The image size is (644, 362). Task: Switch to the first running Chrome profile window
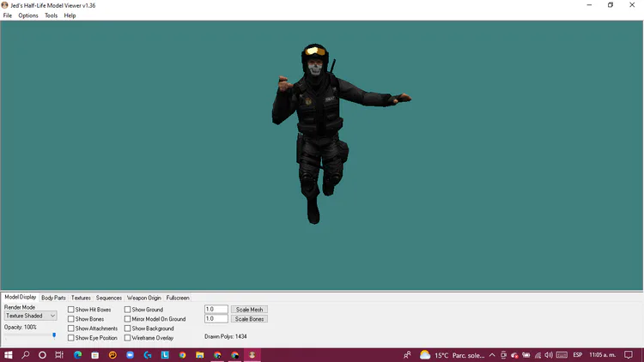point(217,355)
